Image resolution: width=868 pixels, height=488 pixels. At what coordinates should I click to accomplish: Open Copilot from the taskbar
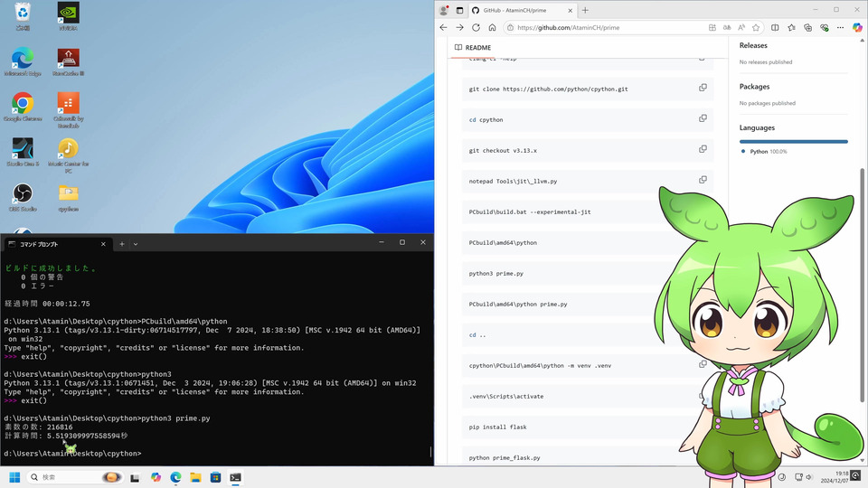point(156,477)
